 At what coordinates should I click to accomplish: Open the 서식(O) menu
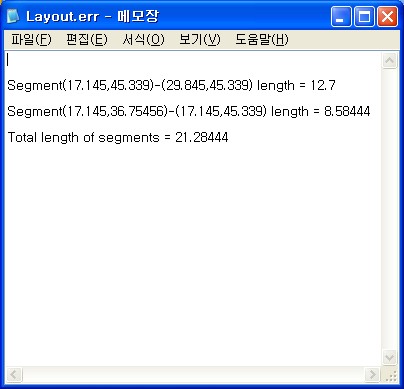[x=143, y=40]
